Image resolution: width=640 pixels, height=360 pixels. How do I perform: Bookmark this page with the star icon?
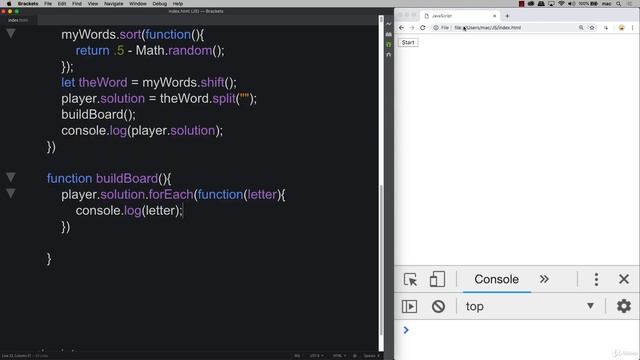[x=592, y=28]
